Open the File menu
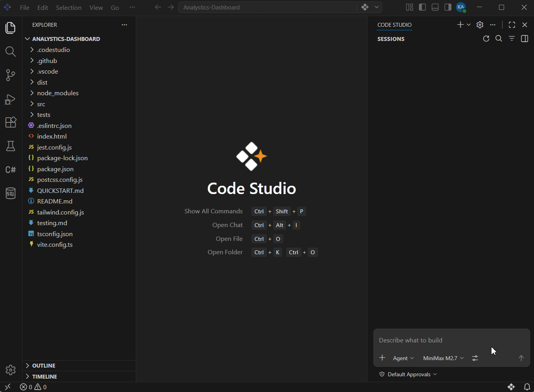Image resolution: width=534 pixels, height=392 pixels. [x=24, y=7]
